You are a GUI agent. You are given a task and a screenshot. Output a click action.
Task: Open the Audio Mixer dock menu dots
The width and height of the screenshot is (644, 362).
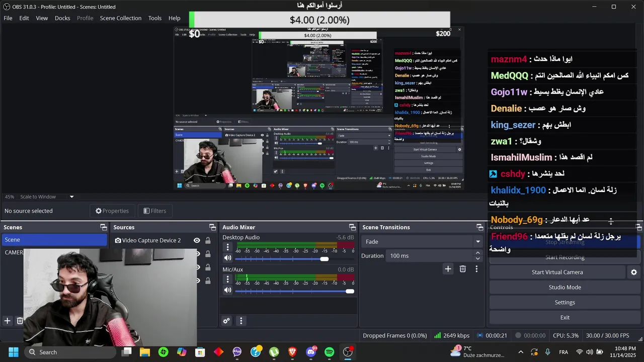click(241, 321)
